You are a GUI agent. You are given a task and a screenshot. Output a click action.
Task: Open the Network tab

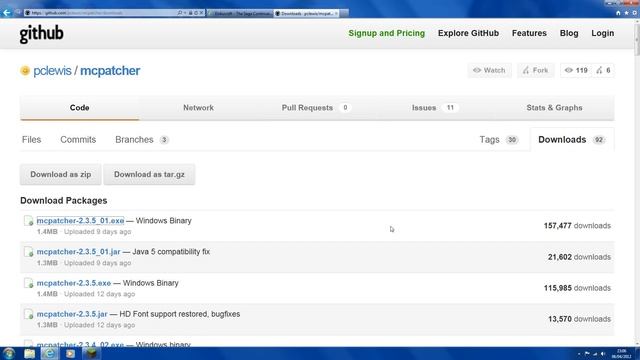click(198, 108)
